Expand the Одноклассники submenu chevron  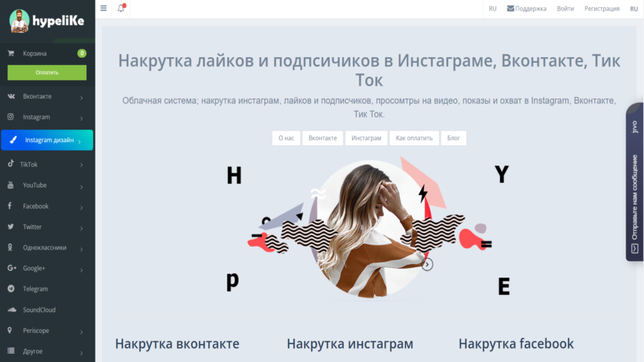tap(82, 249)
